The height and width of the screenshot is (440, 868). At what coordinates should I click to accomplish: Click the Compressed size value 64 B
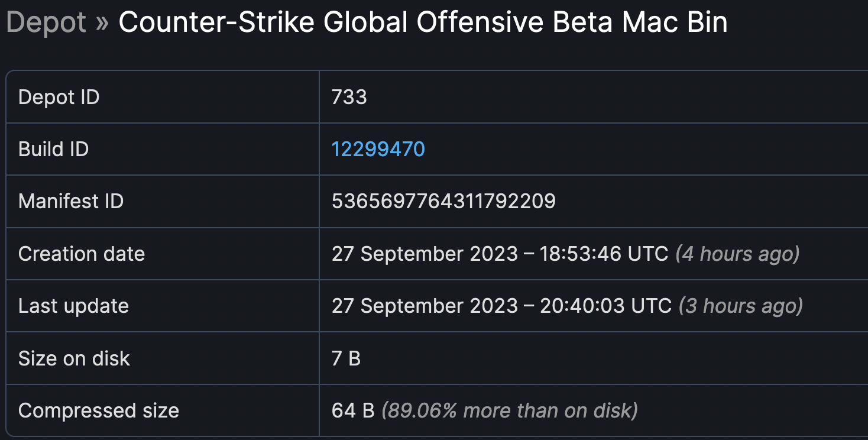(353, 410)
